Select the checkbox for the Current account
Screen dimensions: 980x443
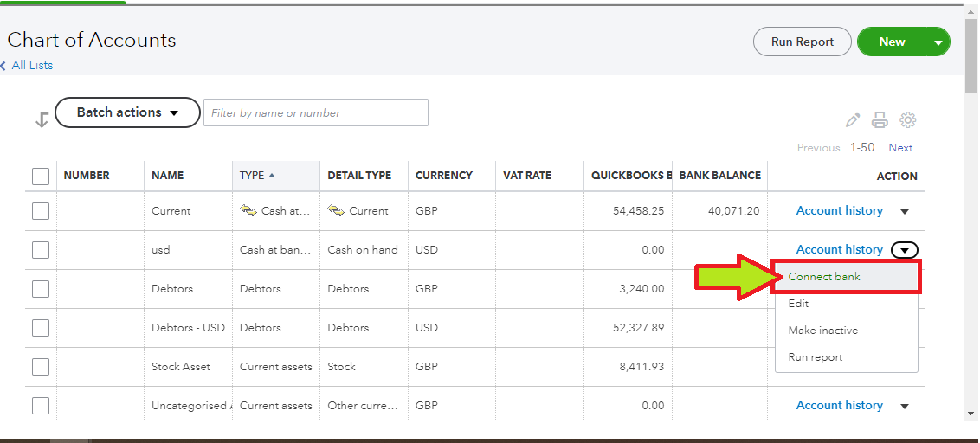click(41, 211)
